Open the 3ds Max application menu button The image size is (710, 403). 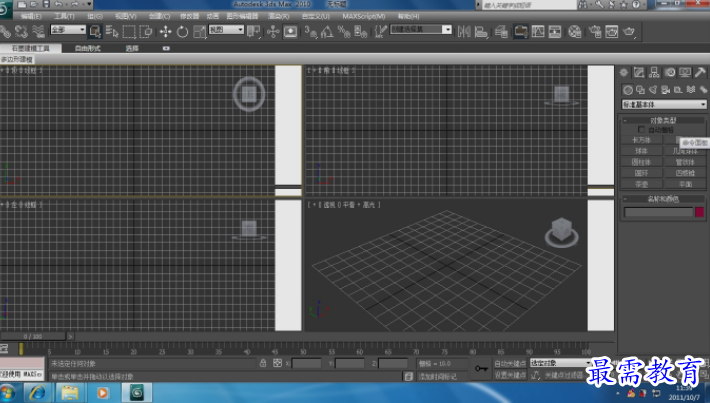5,8
